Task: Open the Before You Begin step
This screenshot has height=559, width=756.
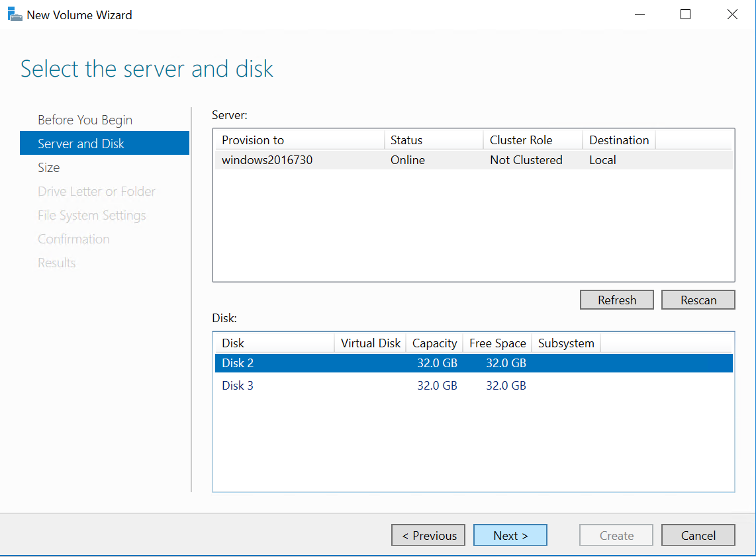Action: [x=85, y=120]
